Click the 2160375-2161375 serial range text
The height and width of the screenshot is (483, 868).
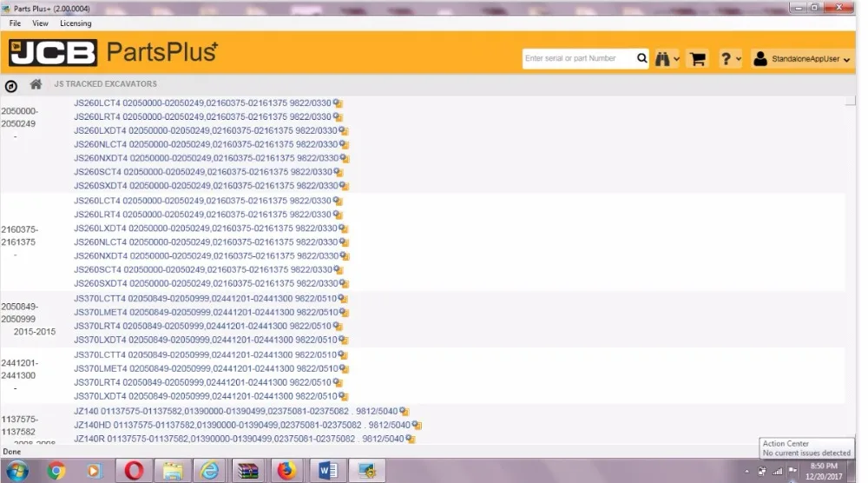(x=19, y=236)
